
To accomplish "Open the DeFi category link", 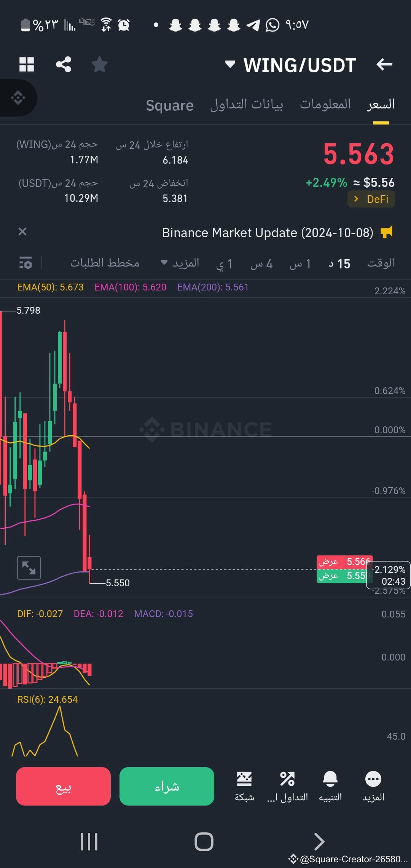I will coord(371,199).
